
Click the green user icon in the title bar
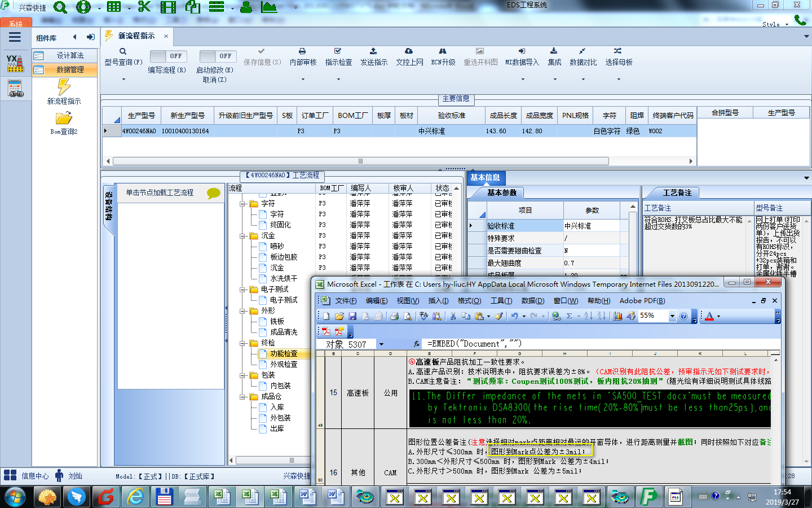coord(246,7)
